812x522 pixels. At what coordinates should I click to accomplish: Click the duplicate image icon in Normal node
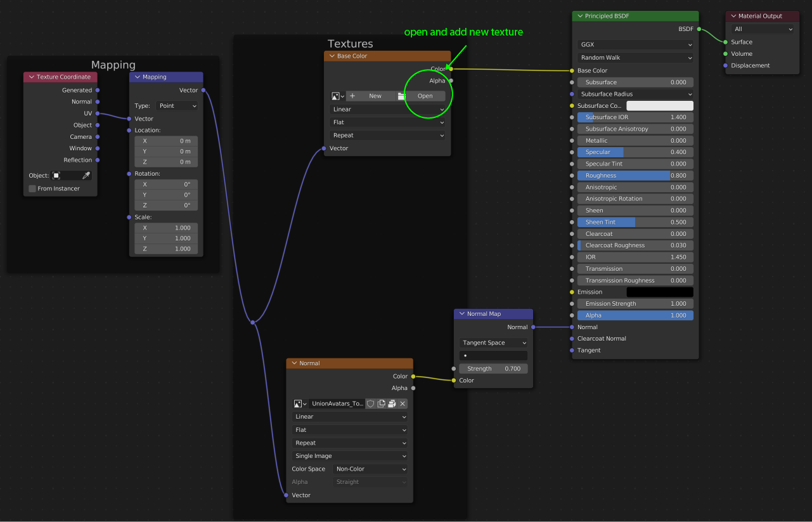[381, 403]
